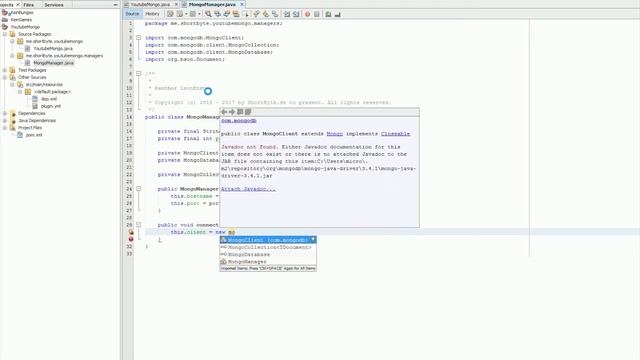Minimize the Projects panel group
The height and width of the screenshot is (360, 640).
(116, 4)
